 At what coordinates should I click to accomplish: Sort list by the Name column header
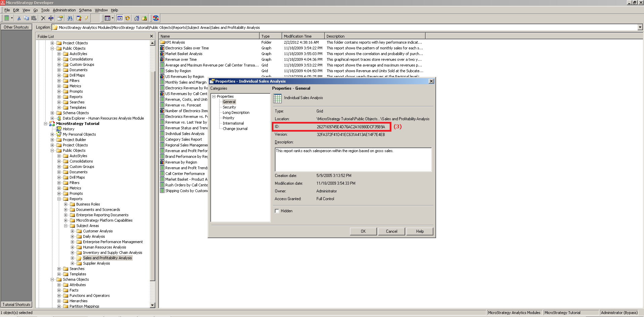(209, 36)
